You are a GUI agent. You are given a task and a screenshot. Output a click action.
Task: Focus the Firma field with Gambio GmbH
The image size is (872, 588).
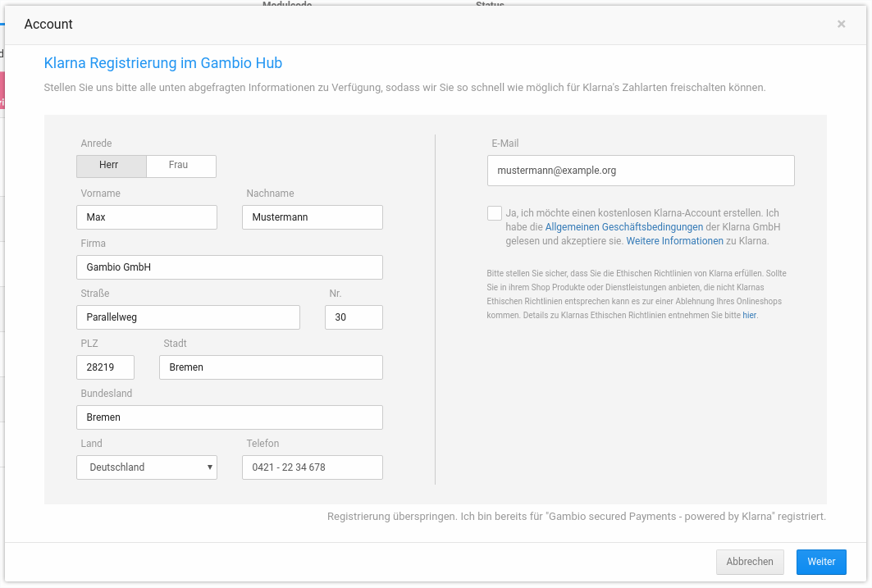[230, 267]
